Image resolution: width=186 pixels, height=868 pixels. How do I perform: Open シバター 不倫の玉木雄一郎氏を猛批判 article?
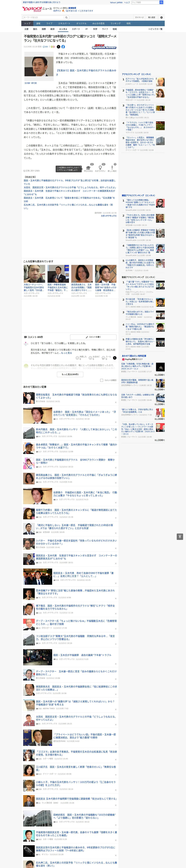[x=77, y=542]
